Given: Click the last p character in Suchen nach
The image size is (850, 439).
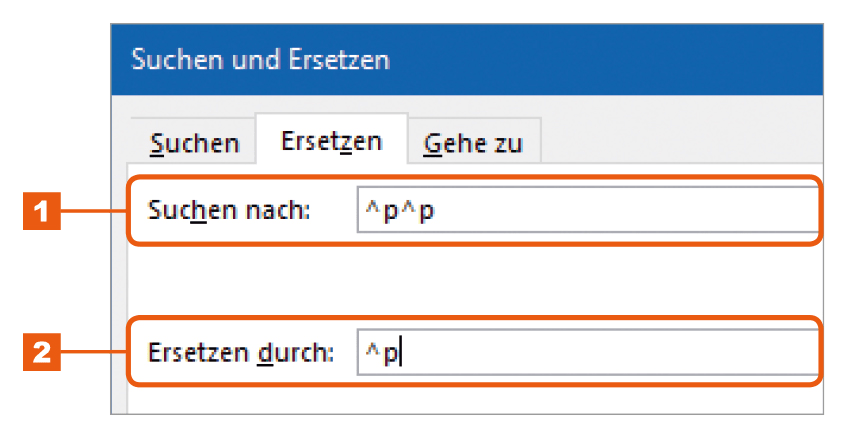Looking at the screenshot, I should pos(427,212).
